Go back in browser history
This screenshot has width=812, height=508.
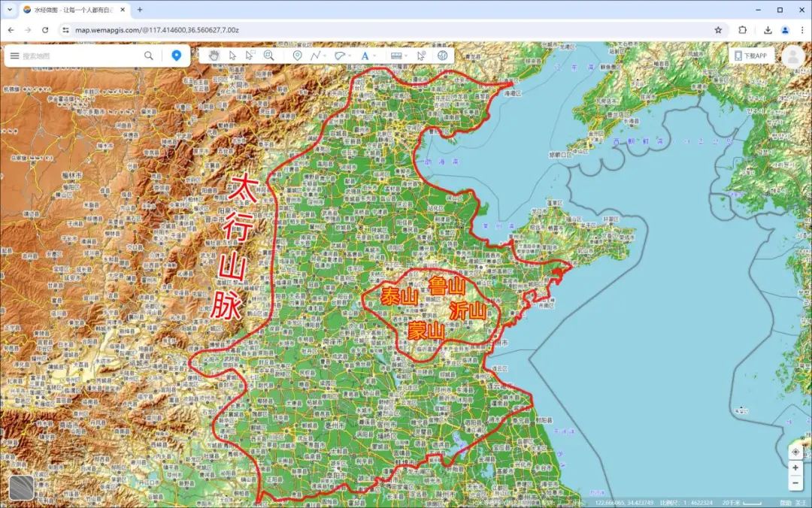11,30
